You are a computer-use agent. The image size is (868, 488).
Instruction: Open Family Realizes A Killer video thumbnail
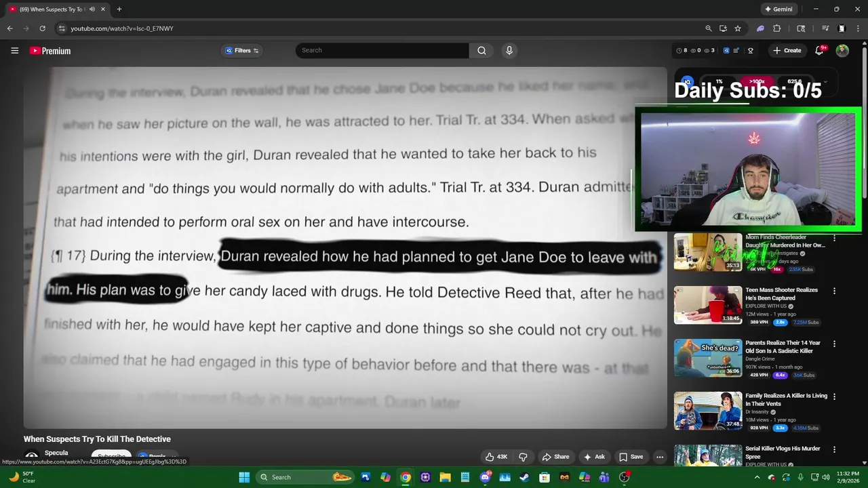[708, 411]
